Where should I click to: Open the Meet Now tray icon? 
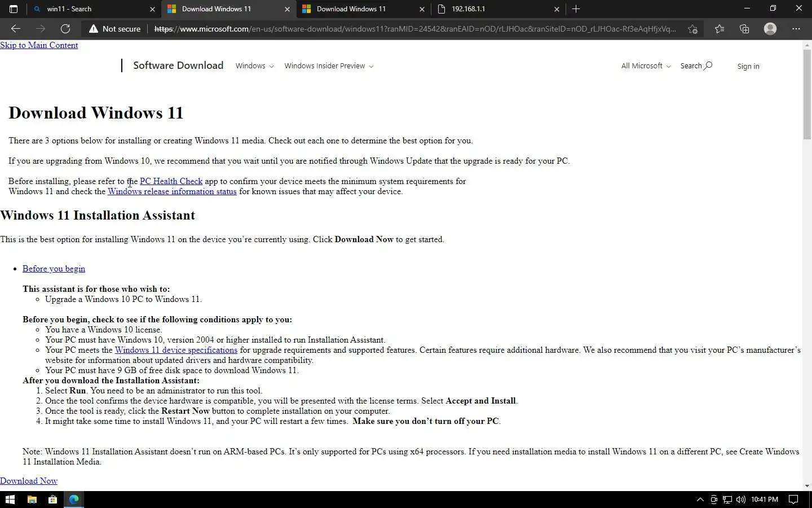click(x=714, y=500)
